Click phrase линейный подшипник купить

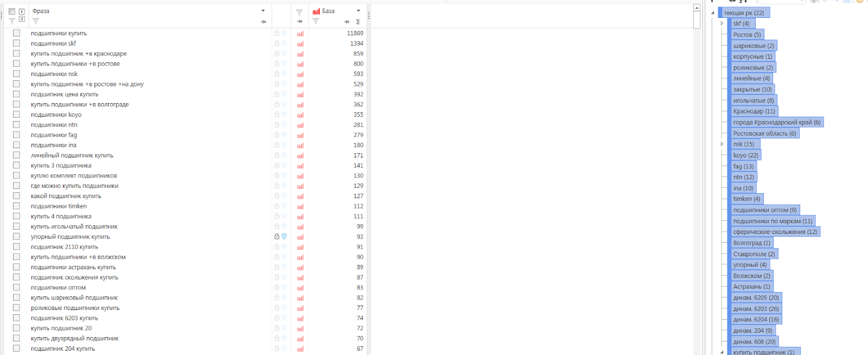72,155
